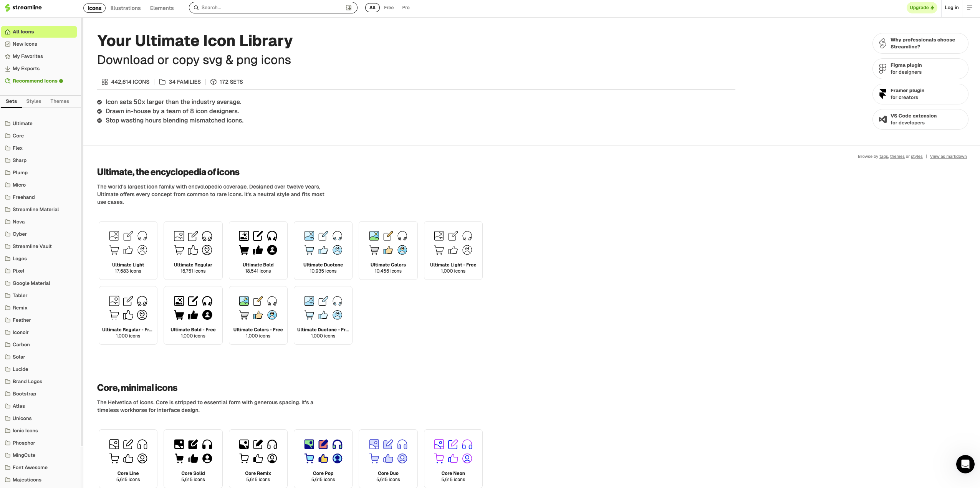The image size is (980, 488).
Task: Select All Icons in the sidebar
Action: click(x=39, y=32)
